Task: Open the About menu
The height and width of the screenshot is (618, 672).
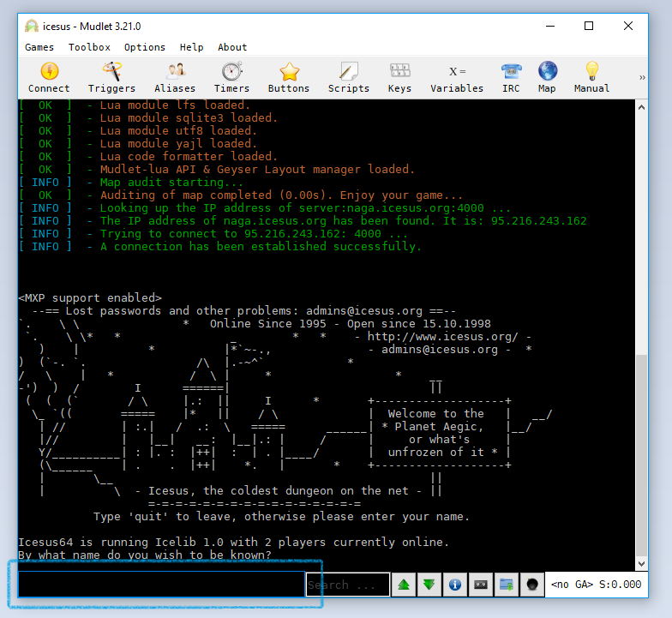Action: tap(232, 47)
